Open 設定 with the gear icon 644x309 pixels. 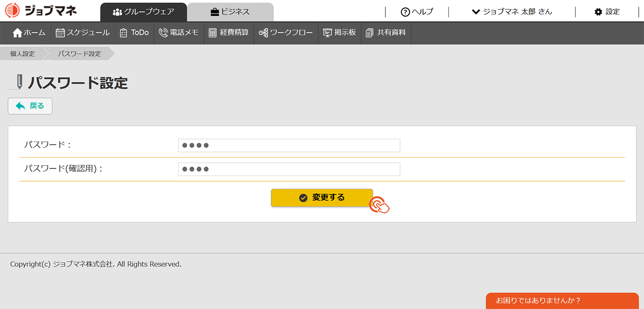pos(607,12)
